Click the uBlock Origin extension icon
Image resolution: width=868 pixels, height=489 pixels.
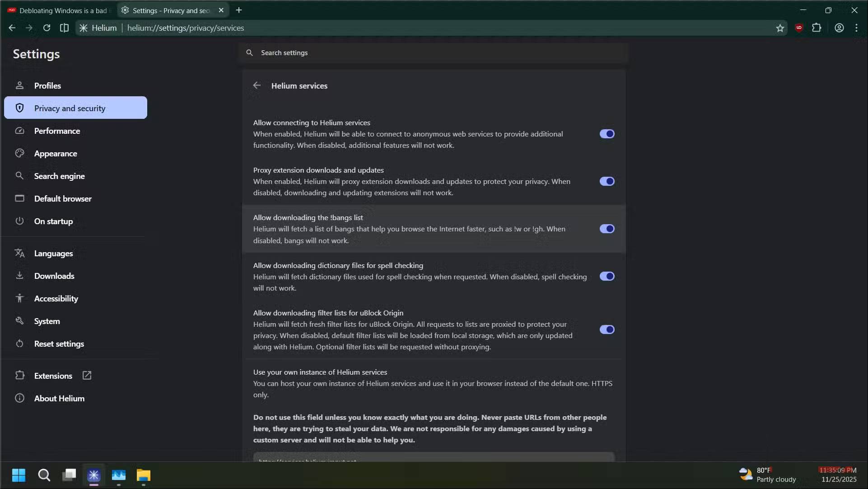click(x=799, y=28)
